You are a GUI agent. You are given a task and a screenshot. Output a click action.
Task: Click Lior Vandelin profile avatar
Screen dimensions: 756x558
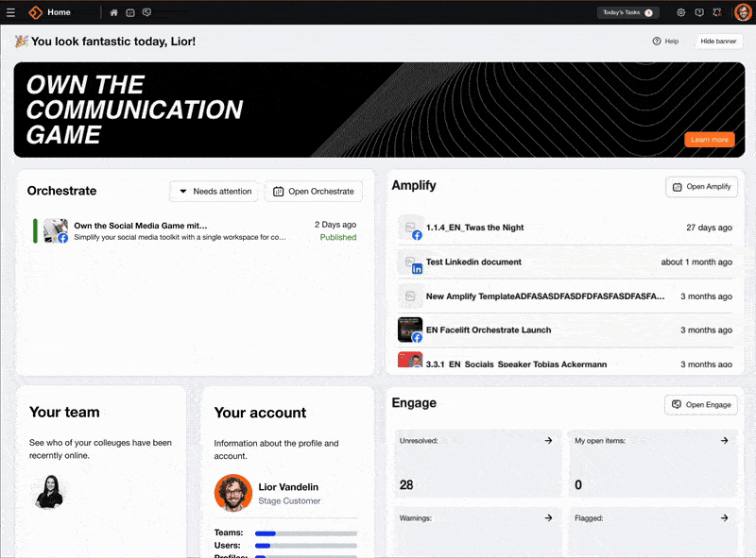233,493
